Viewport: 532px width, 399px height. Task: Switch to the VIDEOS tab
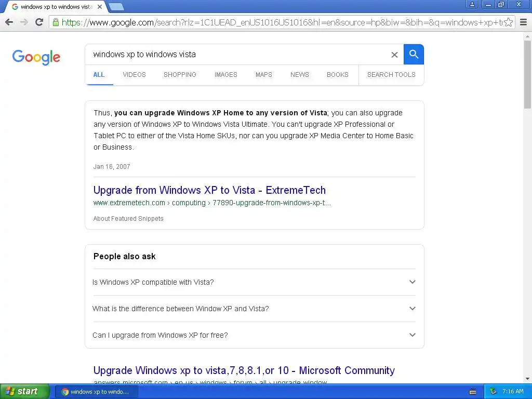135,75
